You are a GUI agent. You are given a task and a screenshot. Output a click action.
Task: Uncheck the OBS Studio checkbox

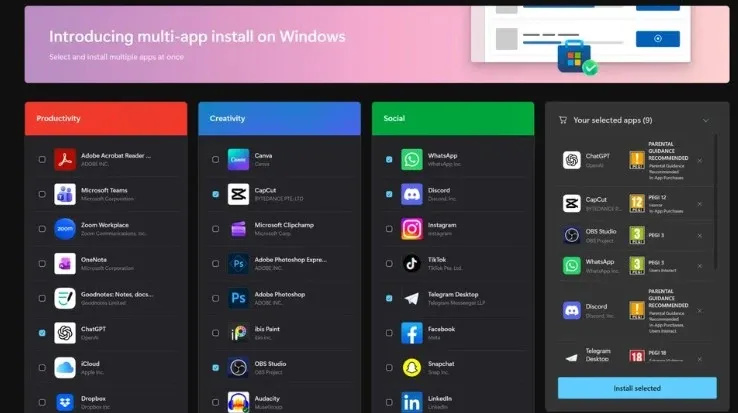pos(216,368)
